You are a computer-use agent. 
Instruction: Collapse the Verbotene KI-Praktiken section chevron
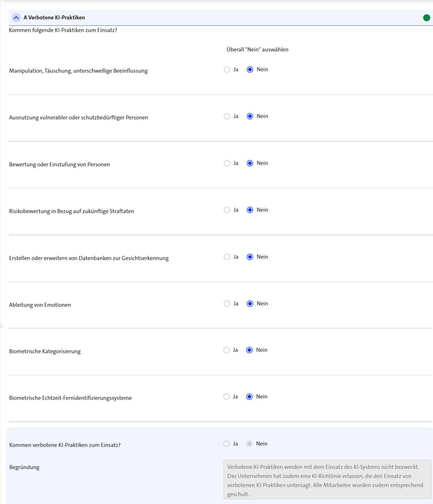16,17
